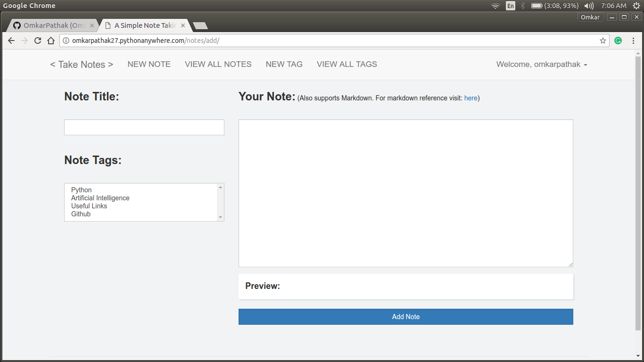The width and height of the screenshot is (644, 362).
Task: Select the A Simple Note Taking tab
Action: (x=144, y=25)
